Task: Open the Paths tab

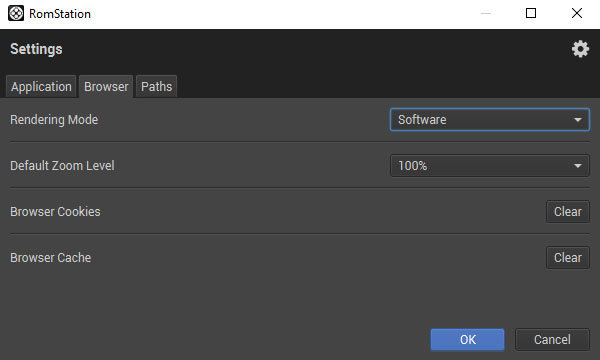Action: (x=157, y=86)
